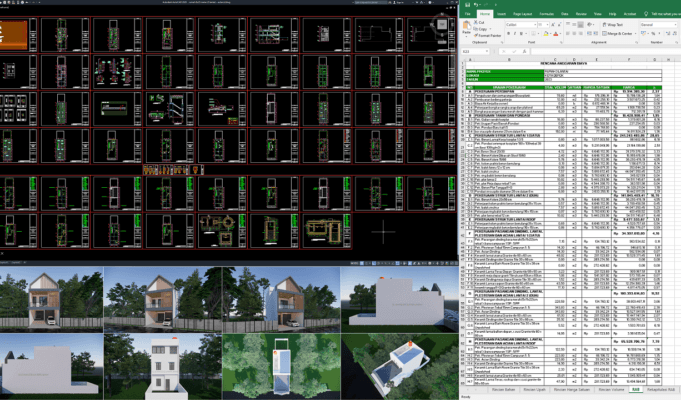Screen dimensions: 681x400
Task: Open the Borders dropdown arrow
Action: 539,33
